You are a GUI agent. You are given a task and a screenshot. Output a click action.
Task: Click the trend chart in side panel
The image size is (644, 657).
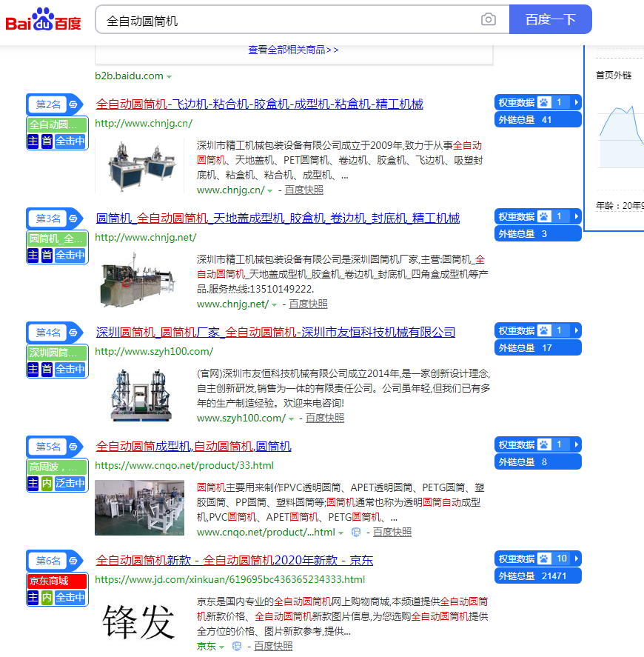tap(620, 136)
